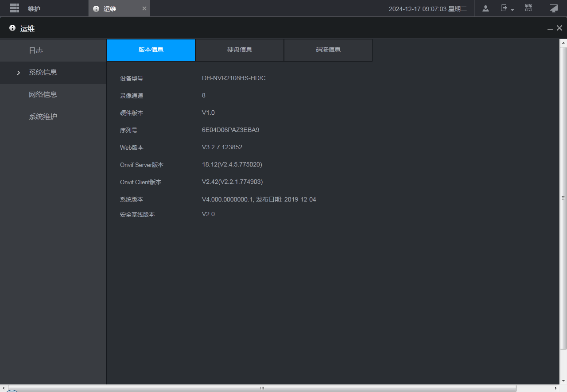
Task: Switch to the 硬盘信息 tab
Action: click(240, 50)
